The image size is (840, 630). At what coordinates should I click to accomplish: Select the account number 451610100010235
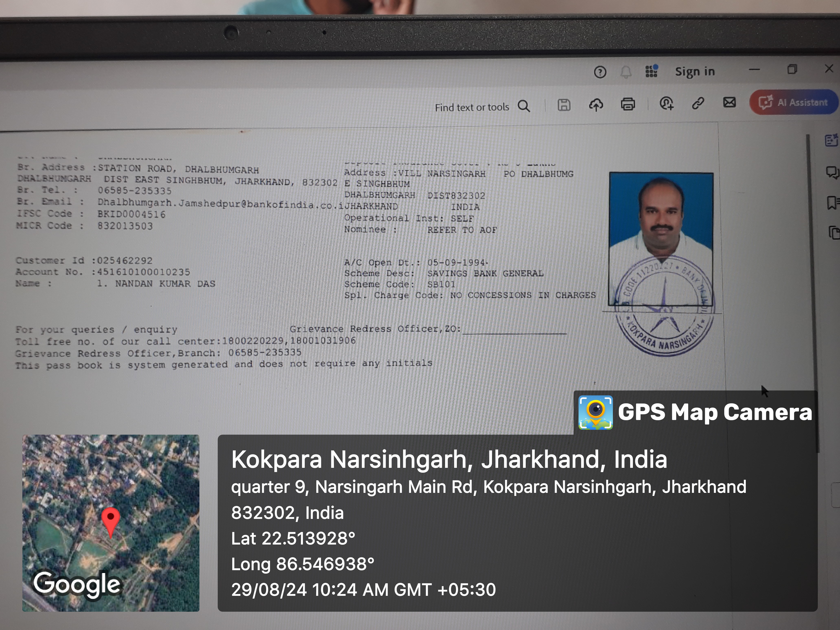point(143,272)
